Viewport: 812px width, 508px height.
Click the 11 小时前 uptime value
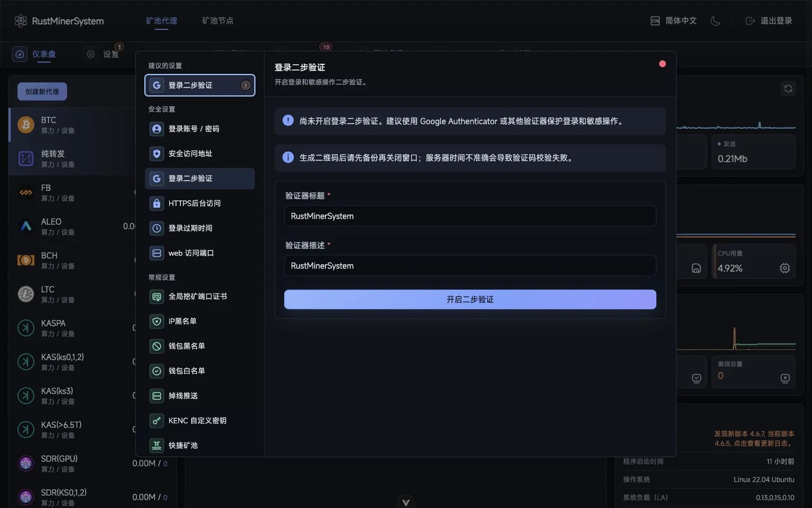780,462
